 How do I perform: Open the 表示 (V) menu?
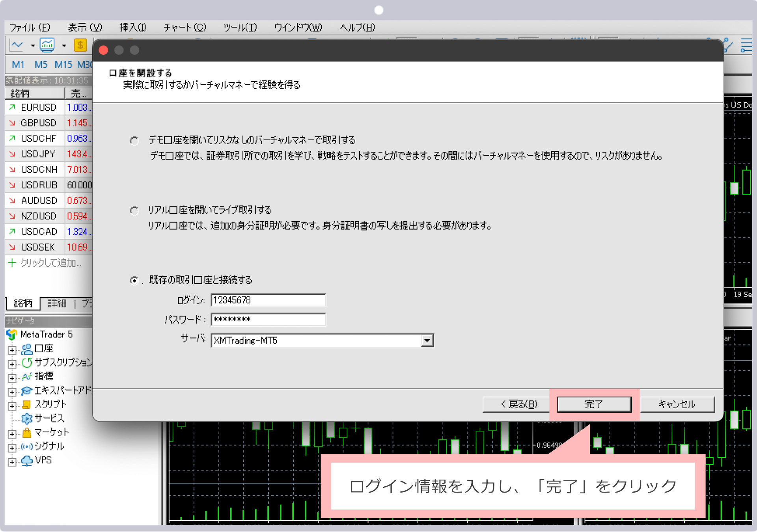[85, 27]
